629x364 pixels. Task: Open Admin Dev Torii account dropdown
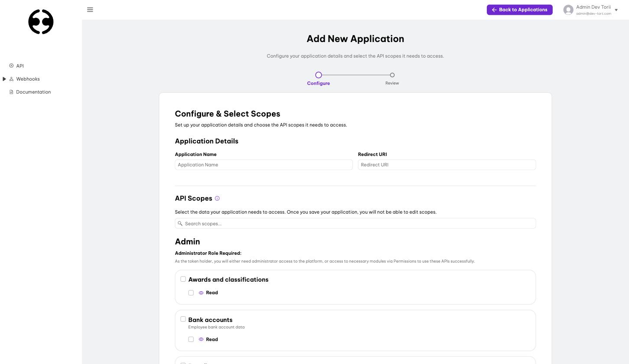tap(616, 10)
